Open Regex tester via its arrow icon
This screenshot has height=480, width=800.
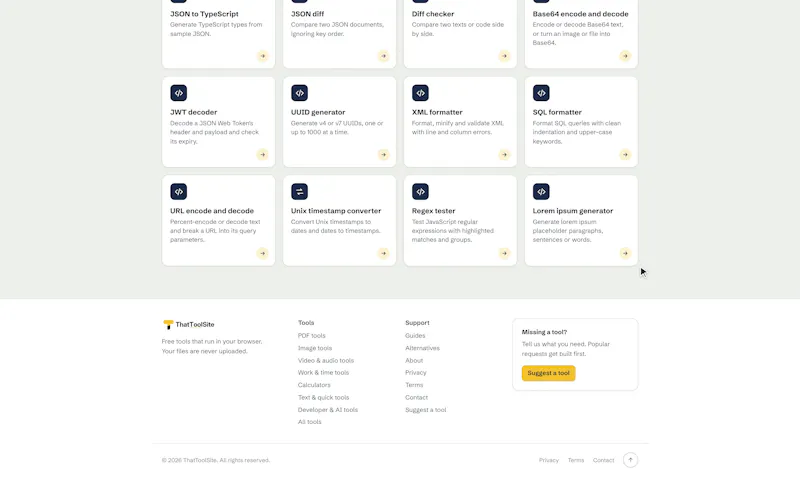click(505, 254)
